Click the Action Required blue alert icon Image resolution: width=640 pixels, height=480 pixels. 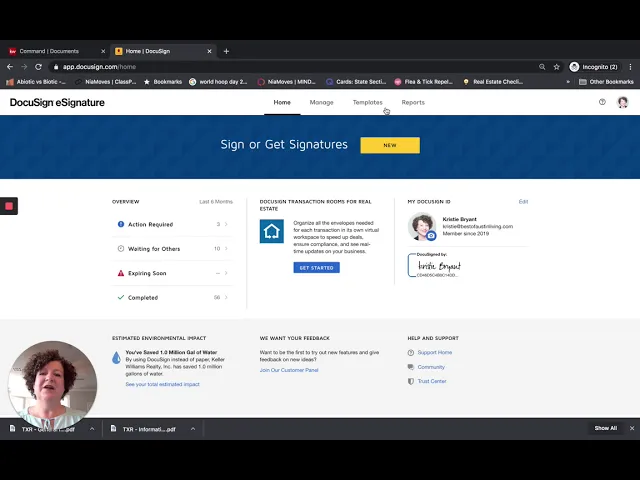pos(121,224)
